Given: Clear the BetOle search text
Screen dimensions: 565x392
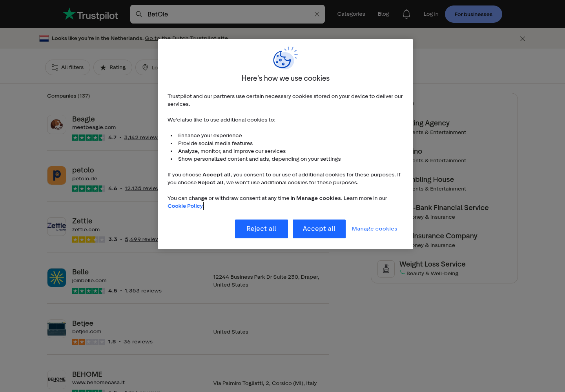Looking at the screenshot, I should pyautogui.click(x=317, y=14).
